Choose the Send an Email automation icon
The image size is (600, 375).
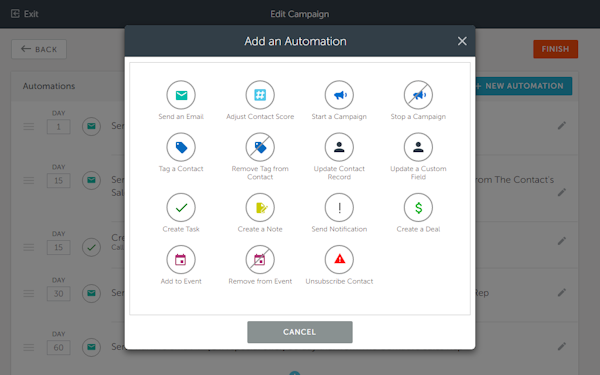pyautogui.click(x=181, y=95)
